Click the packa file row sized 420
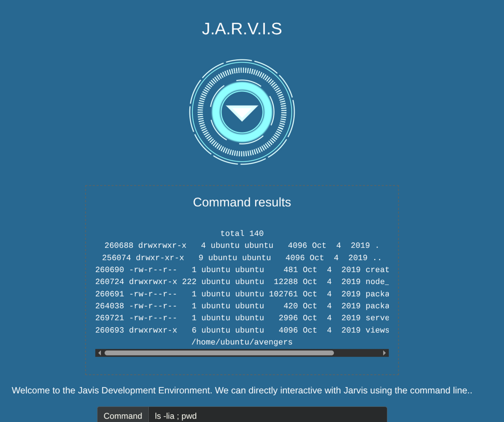This screenshot has height=422, width=504. tap(242, 306)
